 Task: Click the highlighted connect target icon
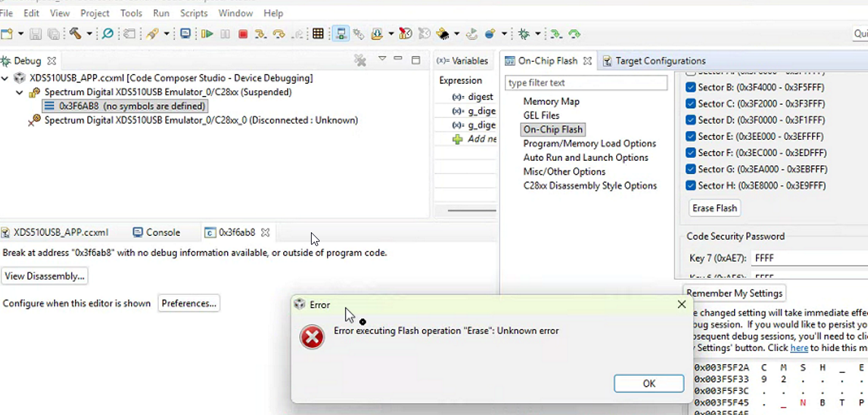point(341,34)
